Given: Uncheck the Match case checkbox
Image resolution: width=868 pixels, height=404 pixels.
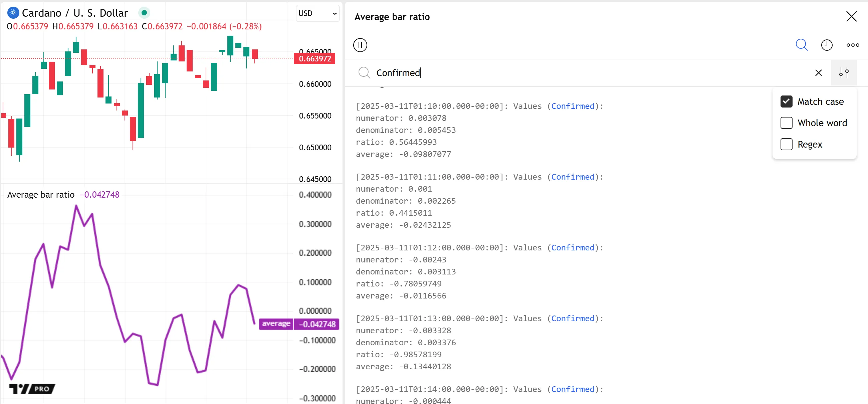Looking at the screenshot, I should tap(786, 102).
